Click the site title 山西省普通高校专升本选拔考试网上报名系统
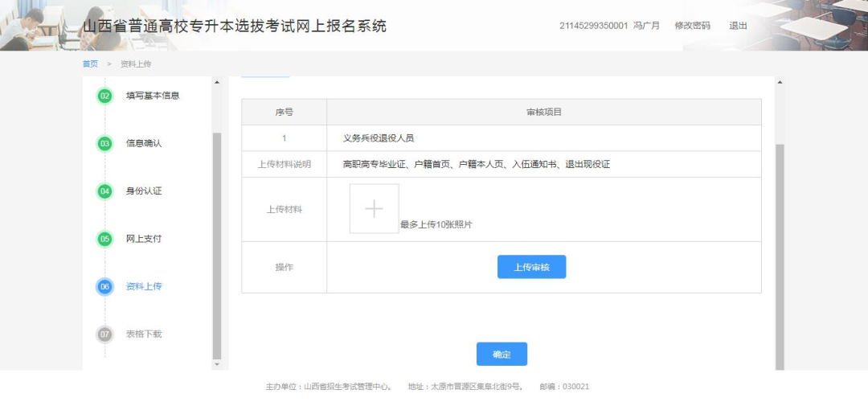 tap(235, 26)
